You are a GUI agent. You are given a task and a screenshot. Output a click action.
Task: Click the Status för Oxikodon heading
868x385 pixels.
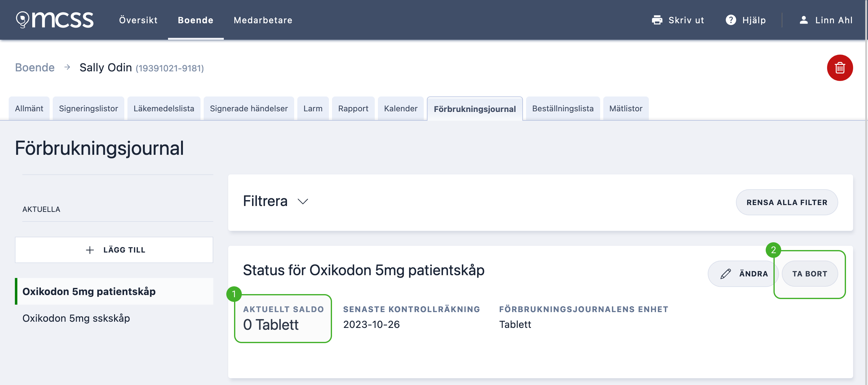pyautogui.click(x=364, y=271)
